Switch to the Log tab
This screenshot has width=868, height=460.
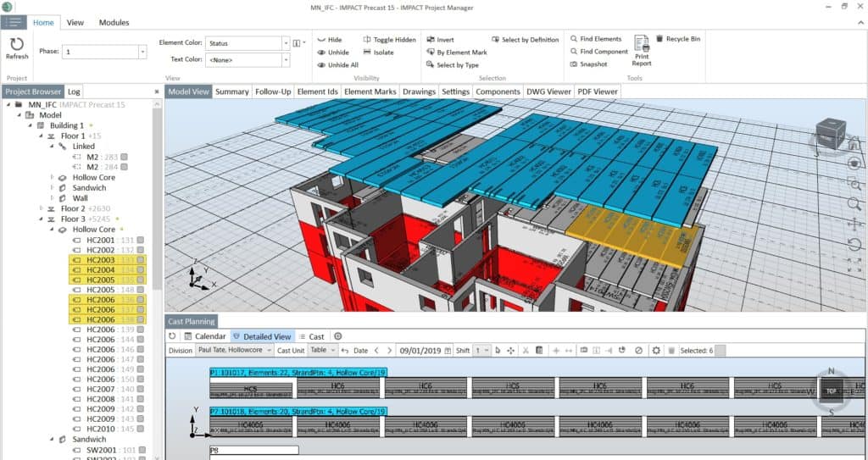tap(74, 91)
